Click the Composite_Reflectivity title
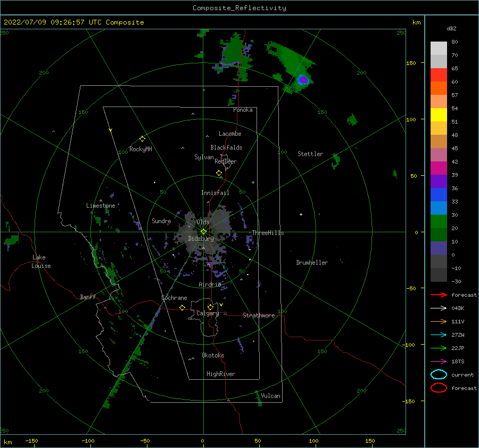Viewport: 479px width, 448px height. 240,8
